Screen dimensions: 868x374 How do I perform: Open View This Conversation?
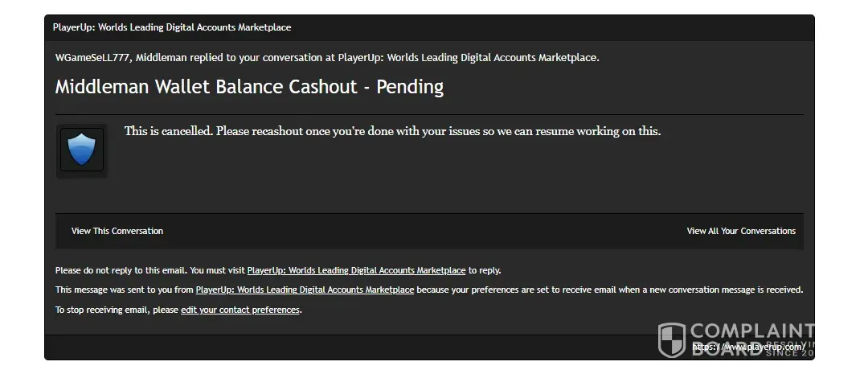[x=117, y=231]
